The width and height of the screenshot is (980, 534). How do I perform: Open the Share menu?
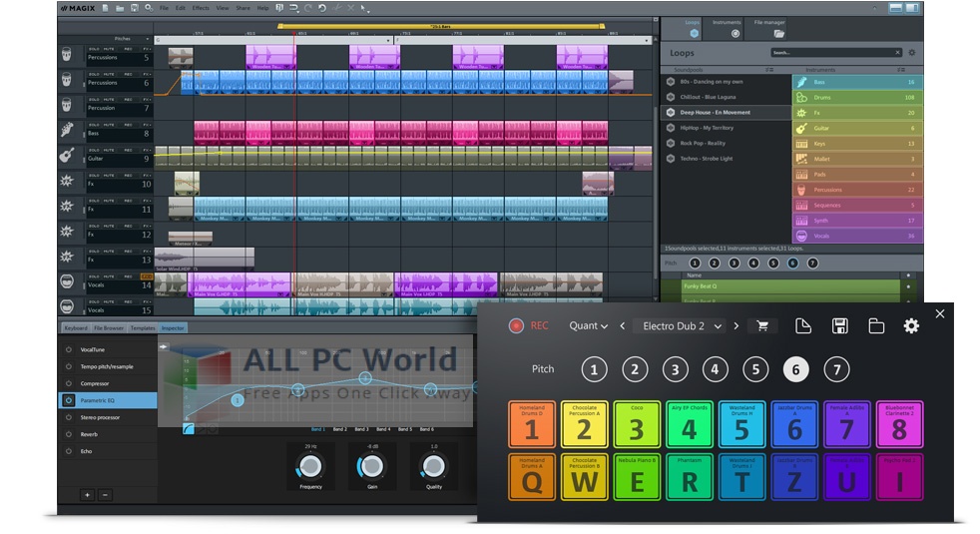point(244,8)
